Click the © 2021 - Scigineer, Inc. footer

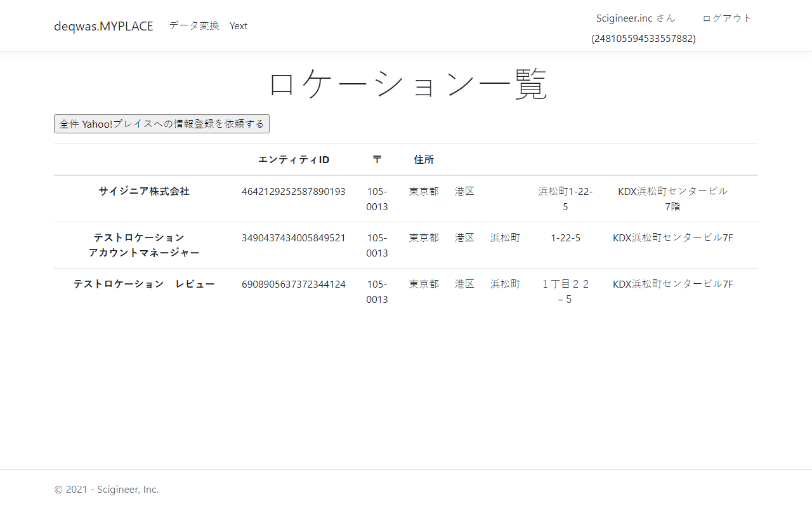tap(107, 489)
